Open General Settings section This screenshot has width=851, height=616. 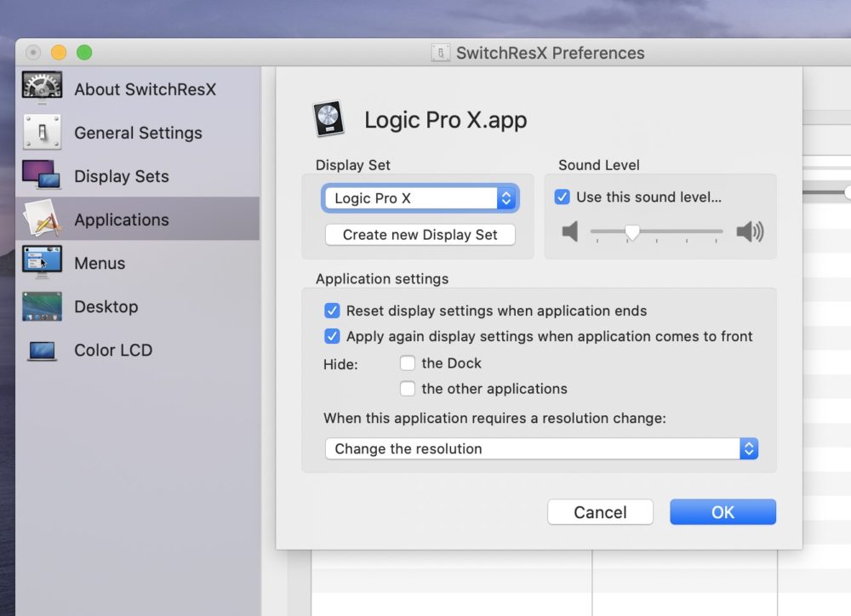[x=138, y=132]
